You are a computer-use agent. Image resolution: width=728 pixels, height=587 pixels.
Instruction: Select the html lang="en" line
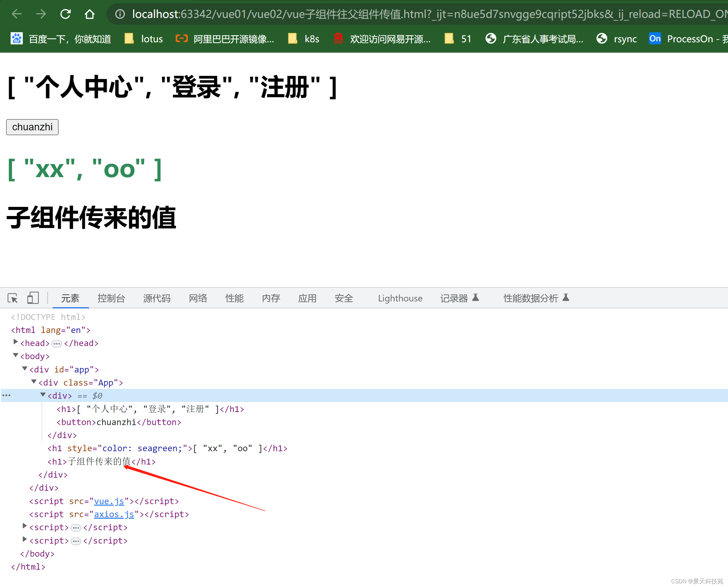pos(51,330)
